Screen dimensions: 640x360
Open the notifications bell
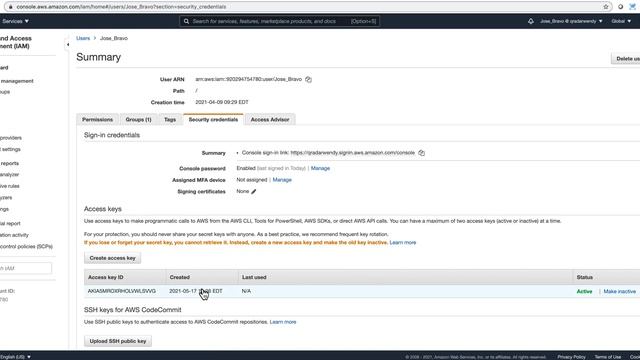point(531,21)
